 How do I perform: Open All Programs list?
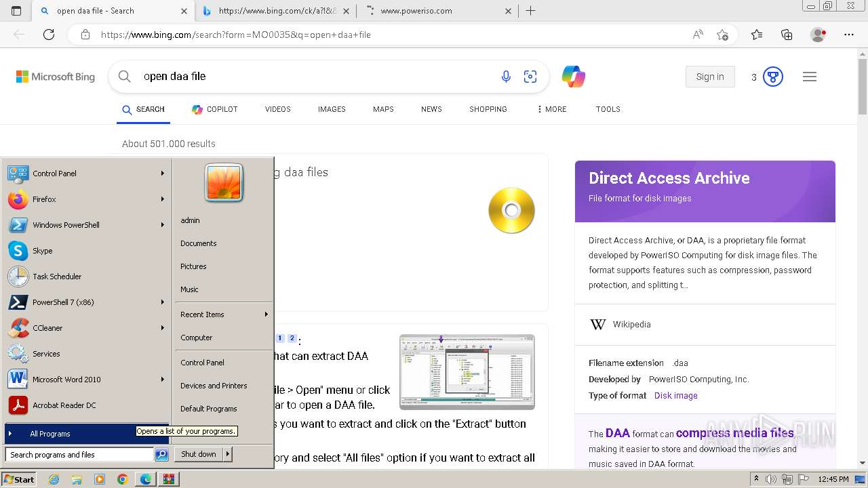(86, 434)
